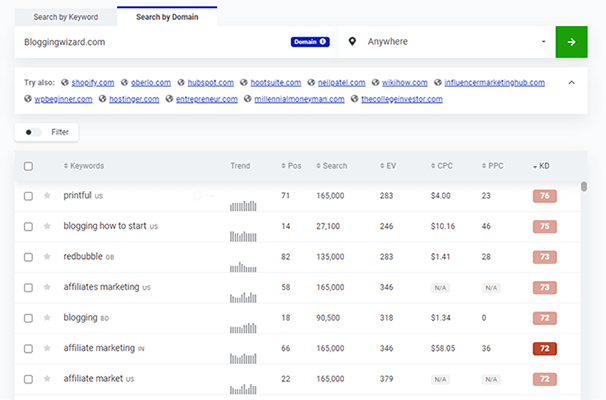
Task: Check the select-all keywords checkbox
Action: tap(28, 166)
